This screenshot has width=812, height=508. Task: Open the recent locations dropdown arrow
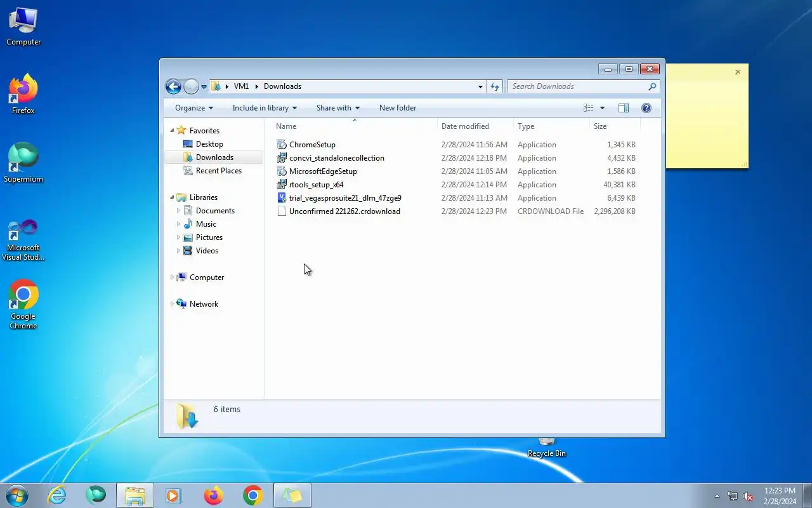pos(204,87)
